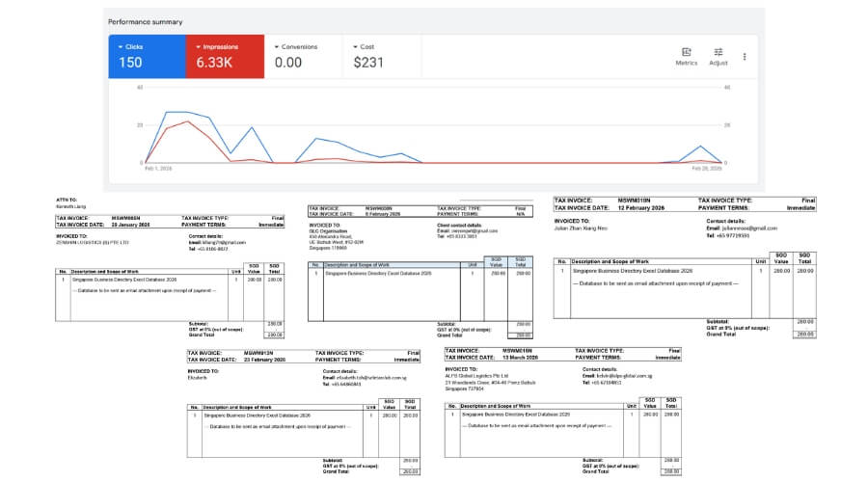Open the Metrics chart icon

point(686,52)
